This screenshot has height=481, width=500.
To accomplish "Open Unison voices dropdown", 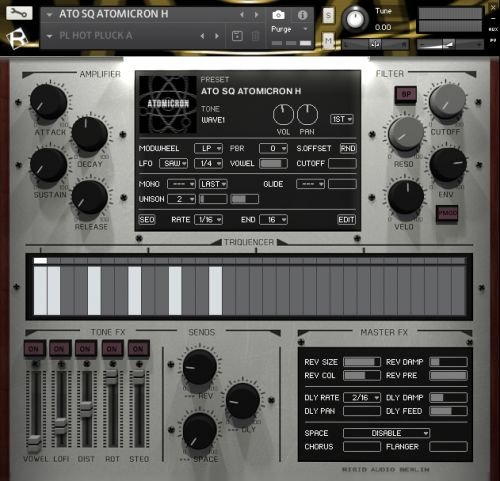I will 181,199.
